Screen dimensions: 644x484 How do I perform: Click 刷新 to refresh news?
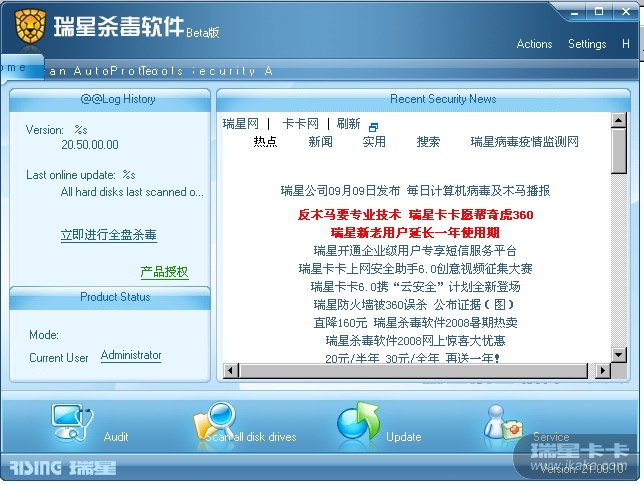point(348,123)
